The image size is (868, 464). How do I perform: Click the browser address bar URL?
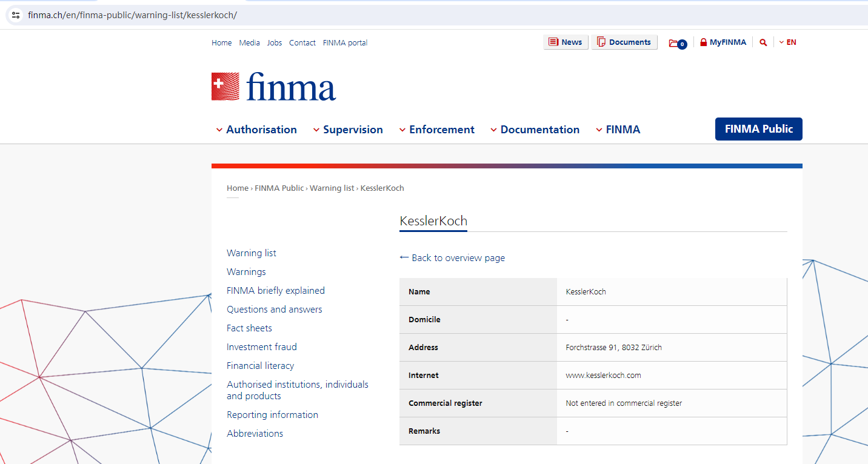pos(132,15)
